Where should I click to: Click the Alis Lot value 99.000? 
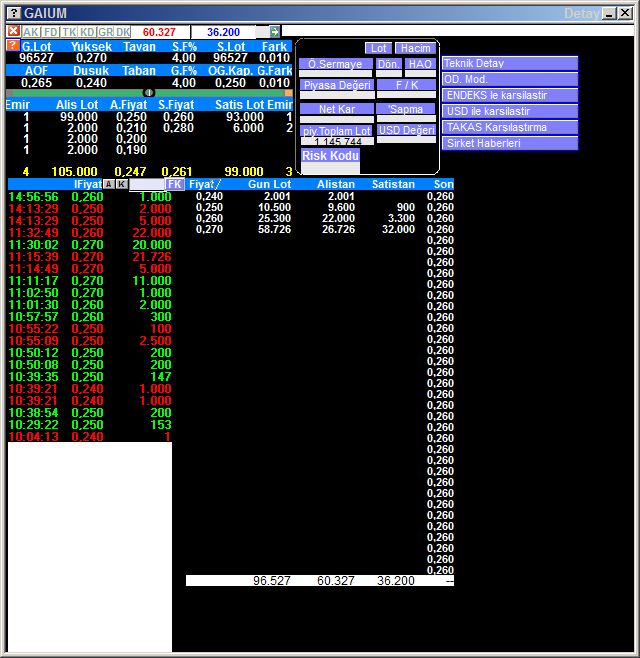(79, 117)
